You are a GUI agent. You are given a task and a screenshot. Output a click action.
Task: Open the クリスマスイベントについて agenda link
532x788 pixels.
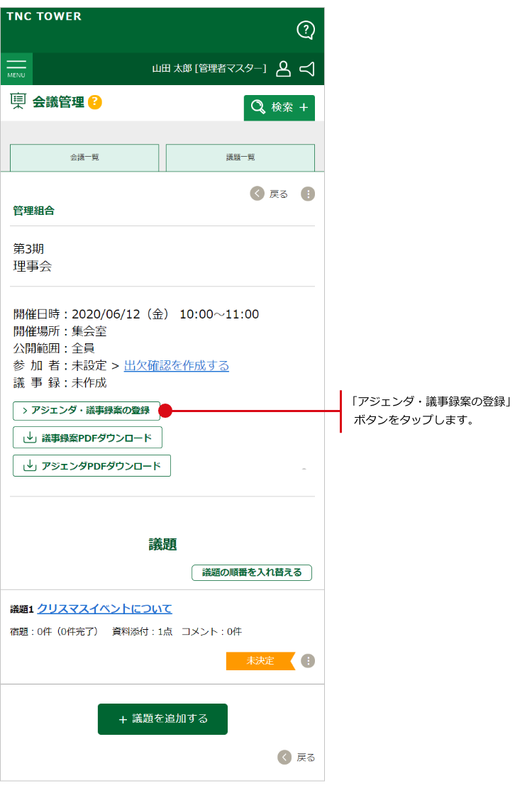pyautogui.click(x=104, y=609)
